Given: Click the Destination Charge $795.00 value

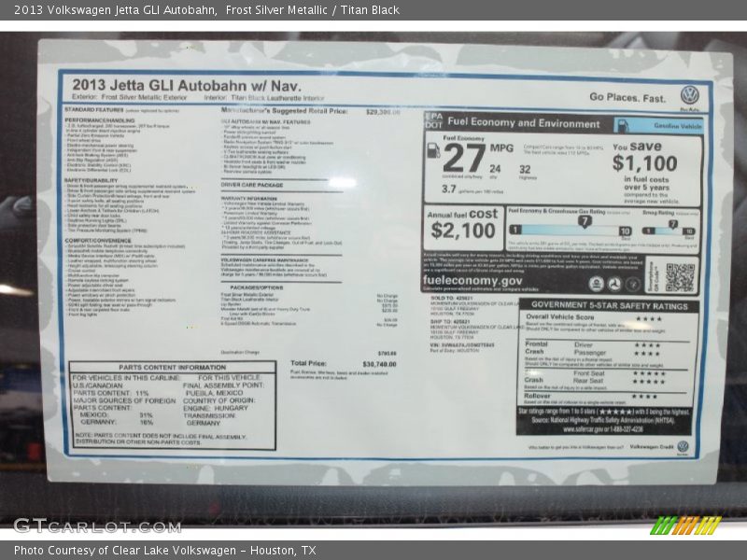Looking at the screenshot, I should coord(387,354).
